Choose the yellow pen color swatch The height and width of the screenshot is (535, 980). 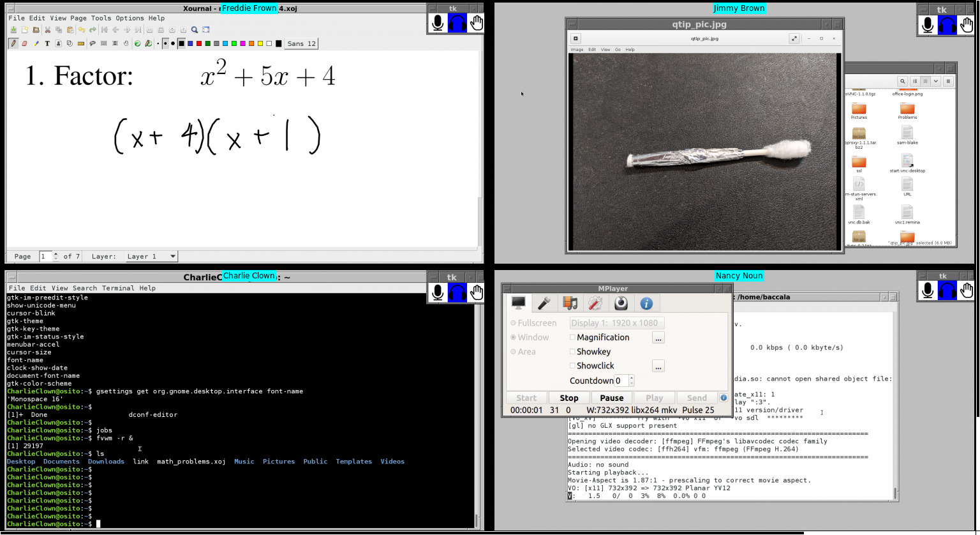pyautogui.click(x=260, y=43)
